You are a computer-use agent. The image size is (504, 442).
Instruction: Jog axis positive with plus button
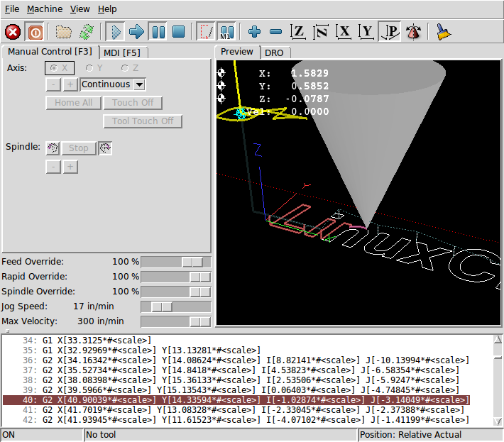[x=70, y=84]
